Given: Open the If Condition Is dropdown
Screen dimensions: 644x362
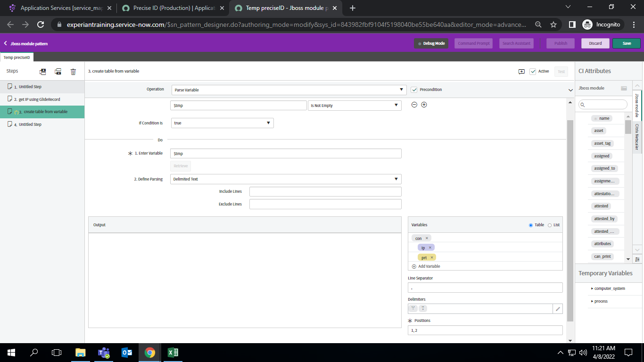Looking at the screenshot, I should click(x=222, y=123).
